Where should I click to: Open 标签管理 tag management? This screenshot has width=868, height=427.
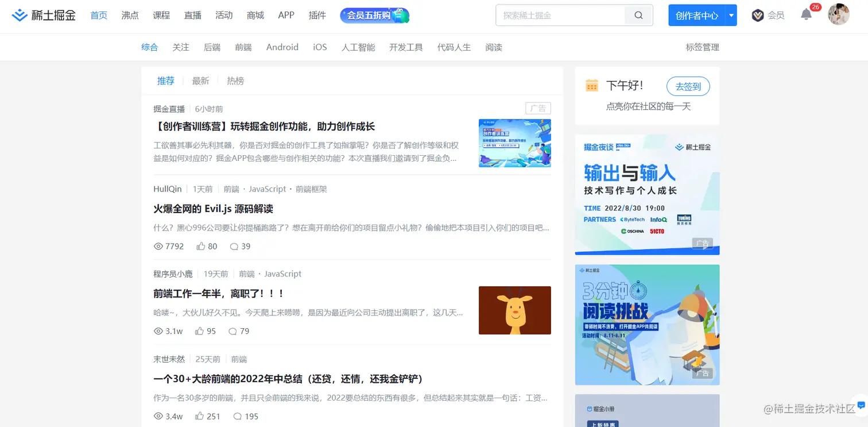click(x=702, y=47)
